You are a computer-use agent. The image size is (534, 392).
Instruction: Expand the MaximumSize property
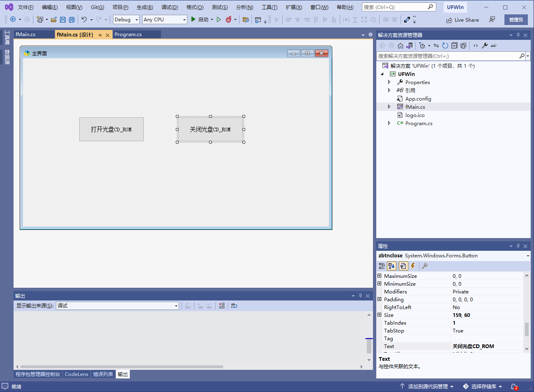[380, 276]
